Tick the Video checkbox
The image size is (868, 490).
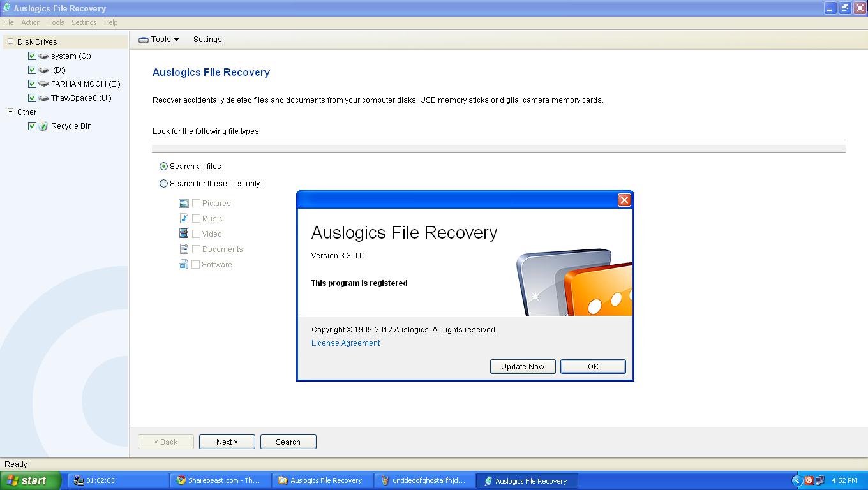point(196,234)
